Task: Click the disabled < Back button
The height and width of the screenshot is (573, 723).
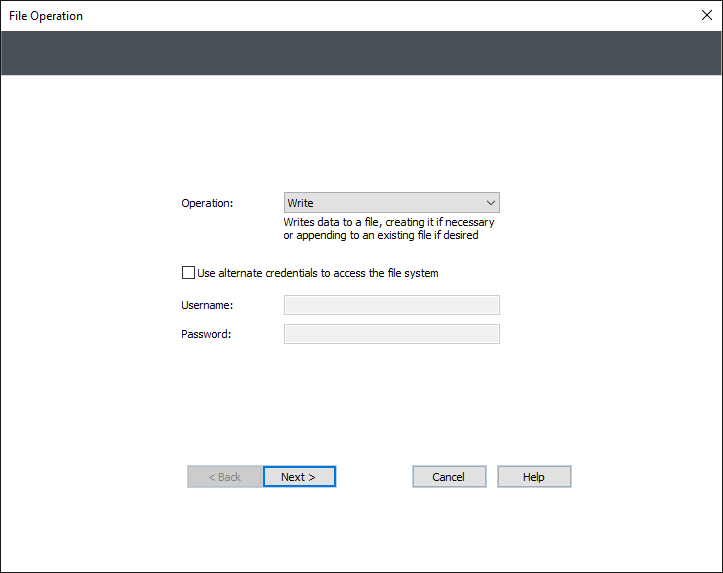Action: coord(224,477)
